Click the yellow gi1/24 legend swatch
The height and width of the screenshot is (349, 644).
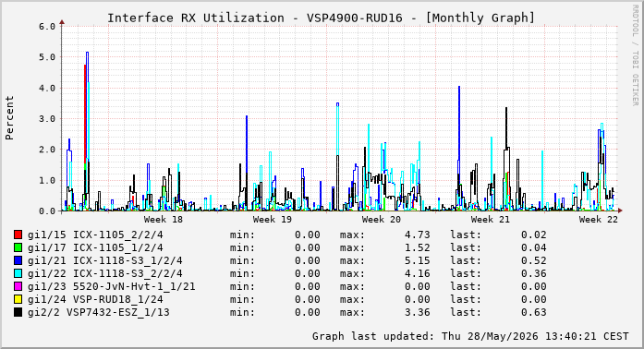click(18, 299)
